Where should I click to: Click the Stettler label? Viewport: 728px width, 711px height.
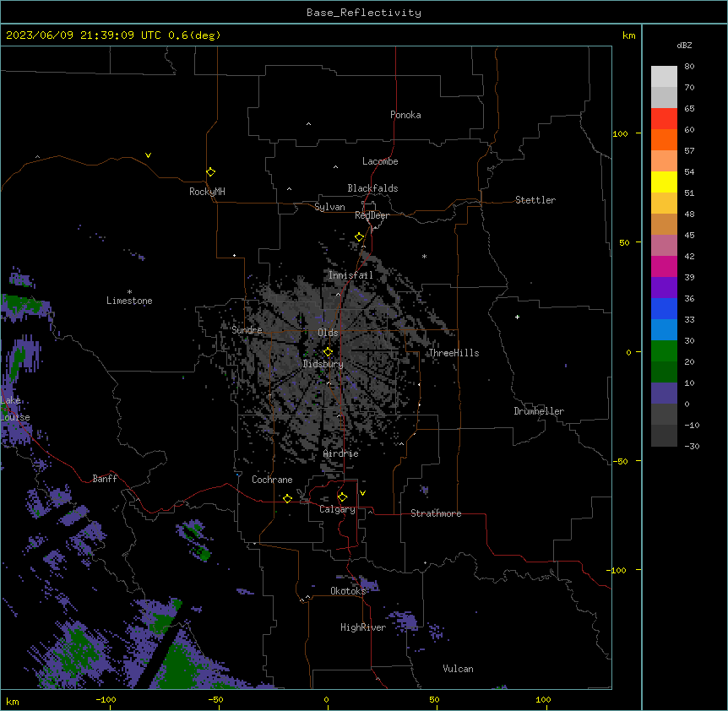tap(535, 200)
